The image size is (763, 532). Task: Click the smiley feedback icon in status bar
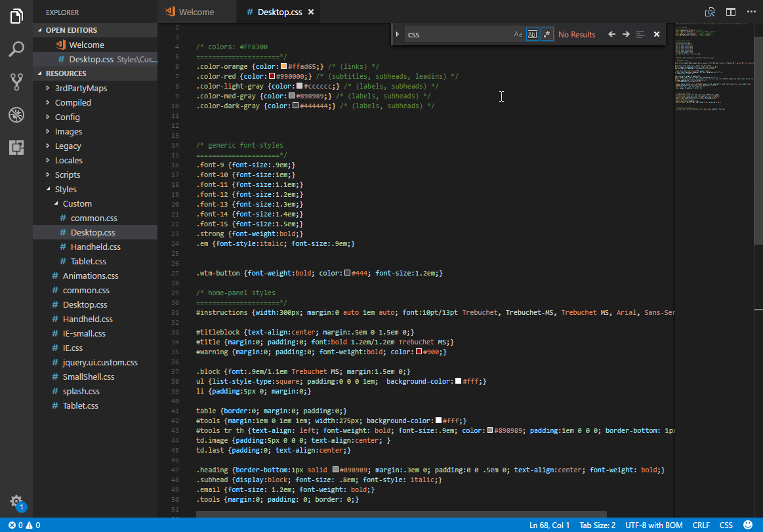(x=747, y=525)
